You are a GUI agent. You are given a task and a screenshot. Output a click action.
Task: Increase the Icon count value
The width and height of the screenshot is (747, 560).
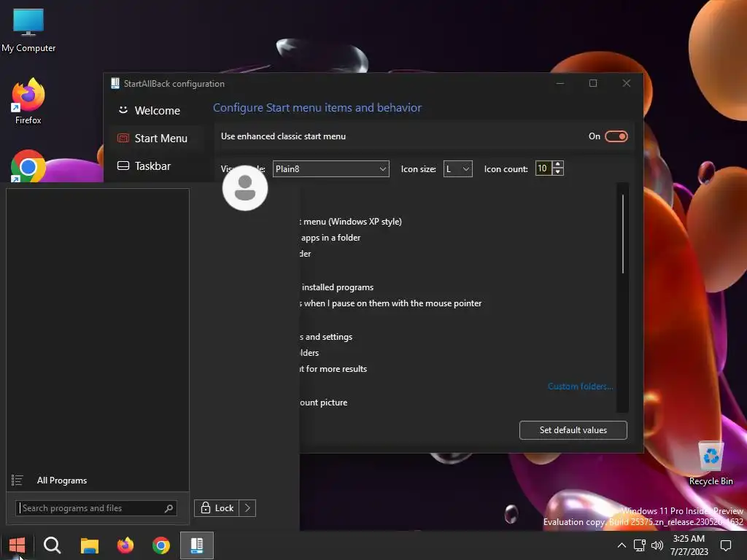click(x=558, y=164)
